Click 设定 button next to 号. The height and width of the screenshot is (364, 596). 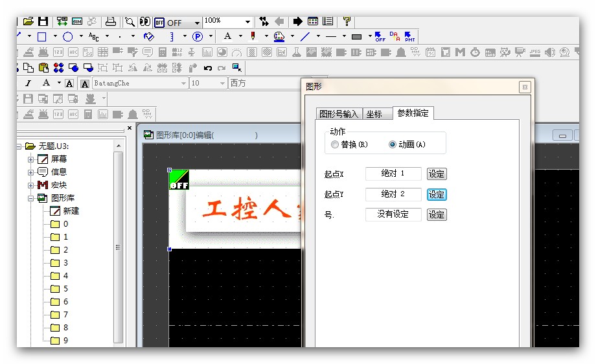pos(436,214)
